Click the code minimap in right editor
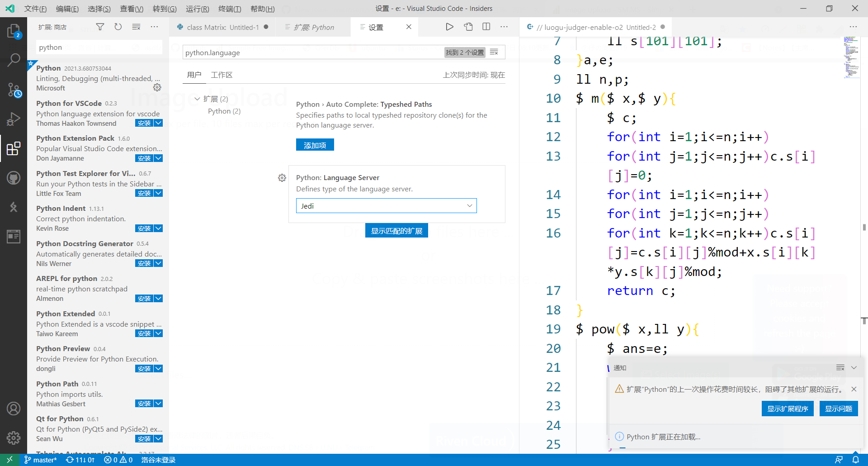 click(851, 57)
